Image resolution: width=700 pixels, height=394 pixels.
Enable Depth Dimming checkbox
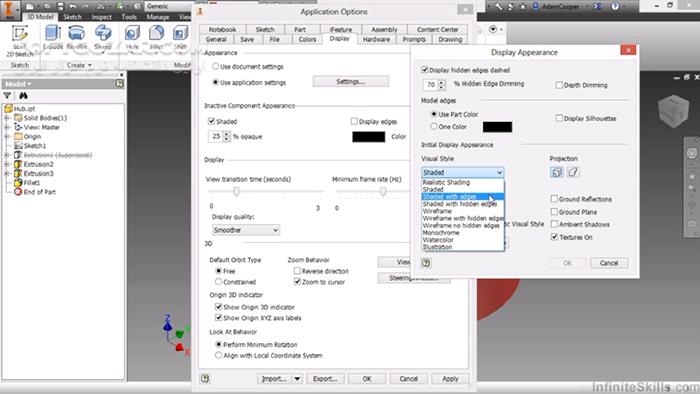click(x=559, y=85)
